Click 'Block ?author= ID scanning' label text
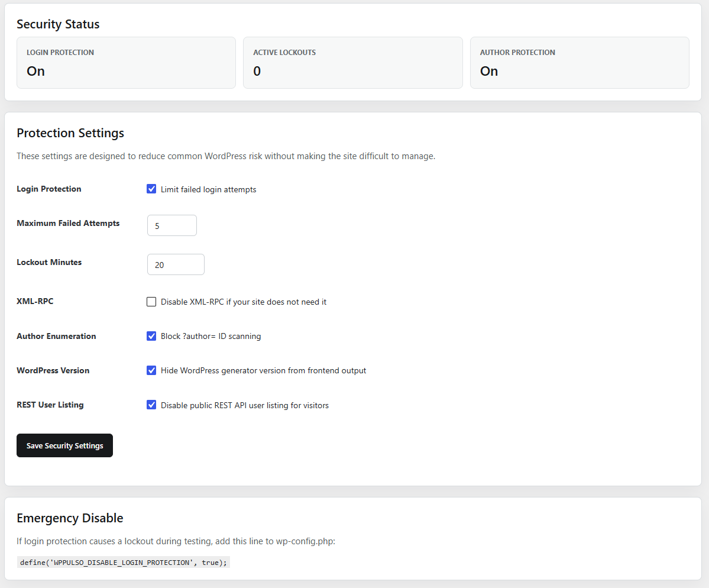The image size is (709, 588). [x=211, y=336]
